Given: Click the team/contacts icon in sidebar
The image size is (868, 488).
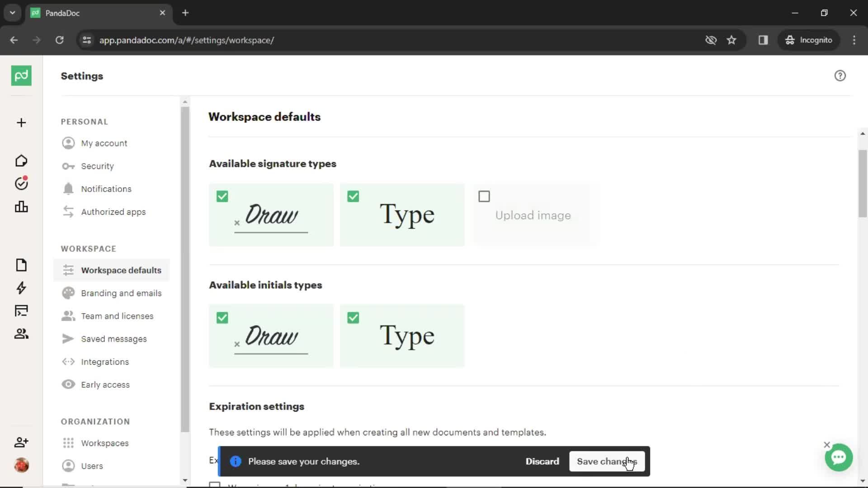Looking at the screenshot, I should click(x=21, y=333).
